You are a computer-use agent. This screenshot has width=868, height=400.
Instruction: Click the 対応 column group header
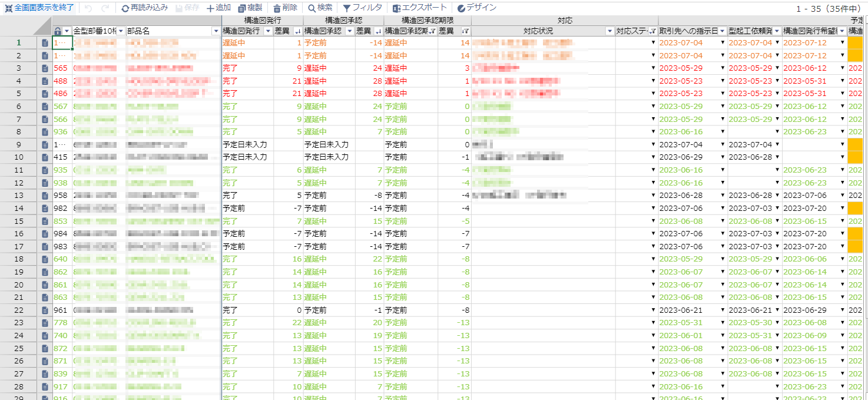564,20
